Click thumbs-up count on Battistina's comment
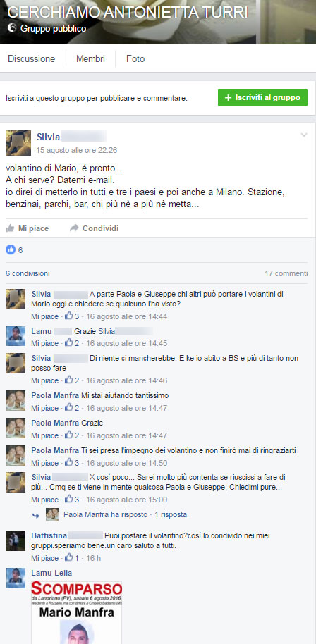This screenshot has width=316, height=644. pos(72,558)
